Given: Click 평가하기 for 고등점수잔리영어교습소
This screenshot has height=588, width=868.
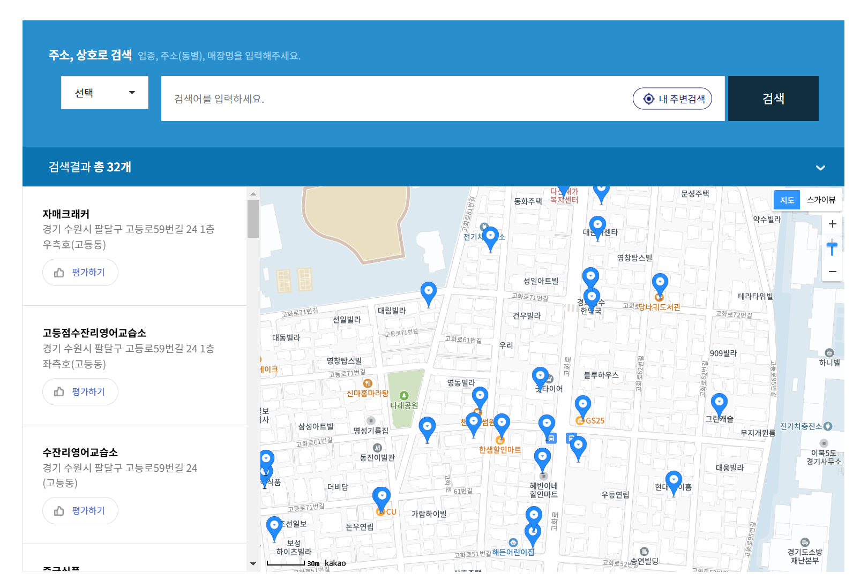Looking at the screenshot, I should [80, 392].
